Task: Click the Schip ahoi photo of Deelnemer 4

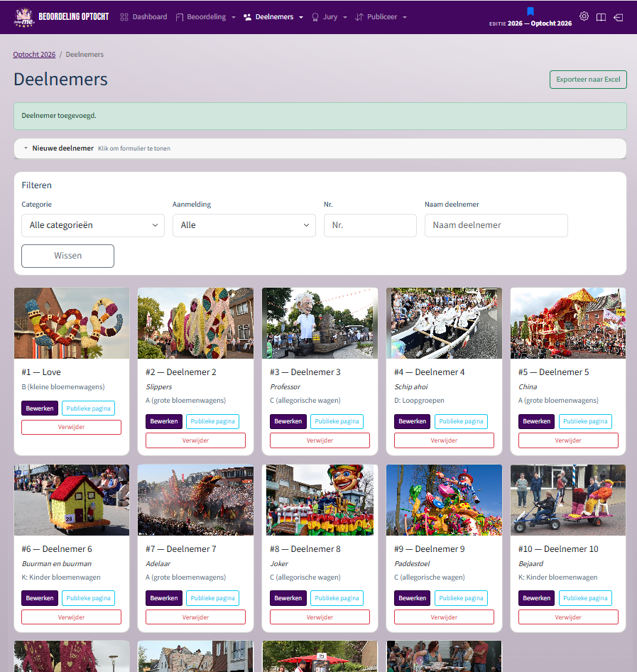Action: 445,323
